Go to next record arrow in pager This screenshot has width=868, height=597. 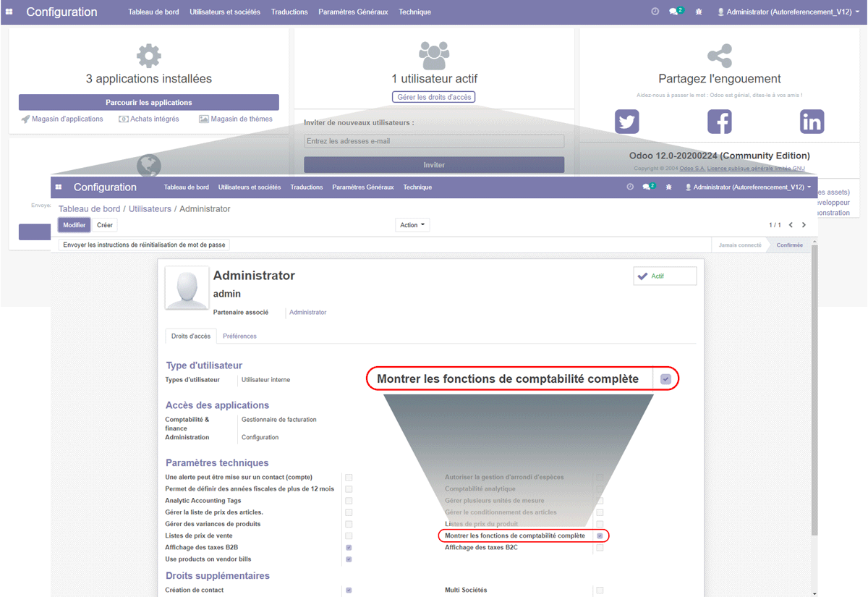804,225
